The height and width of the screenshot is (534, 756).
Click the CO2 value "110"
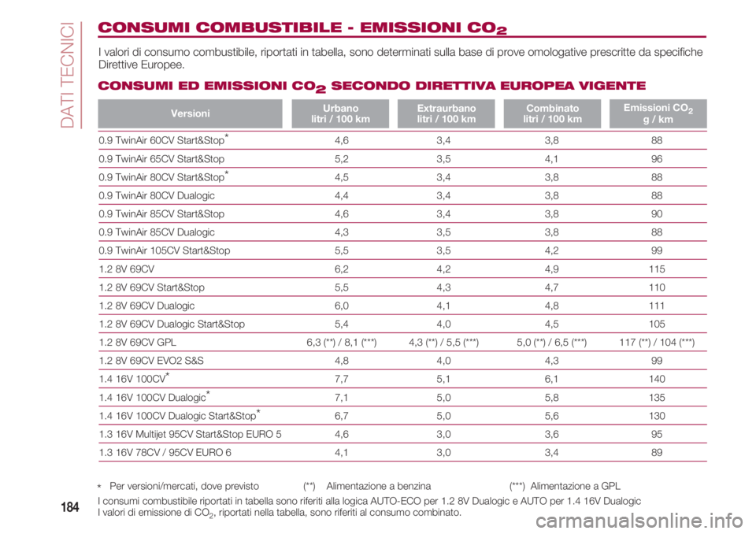tap(657, 287)
